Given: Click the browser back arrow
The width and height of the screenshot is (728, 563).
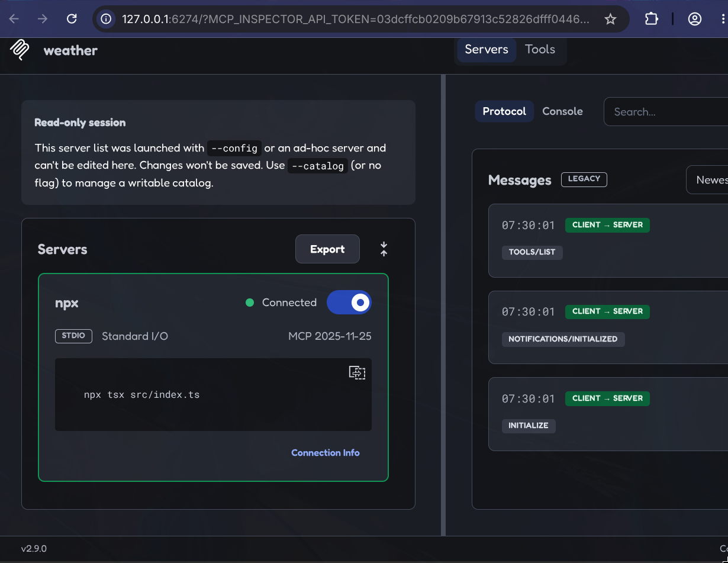Looking at the screenshot, I should 14,19.
